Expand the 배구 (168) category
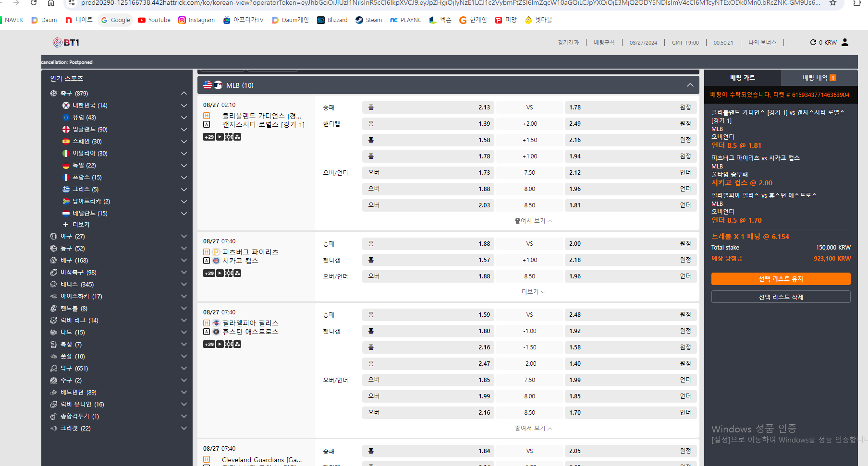The width and height of the screenshot is (868, 466). (x=183, y=260)
